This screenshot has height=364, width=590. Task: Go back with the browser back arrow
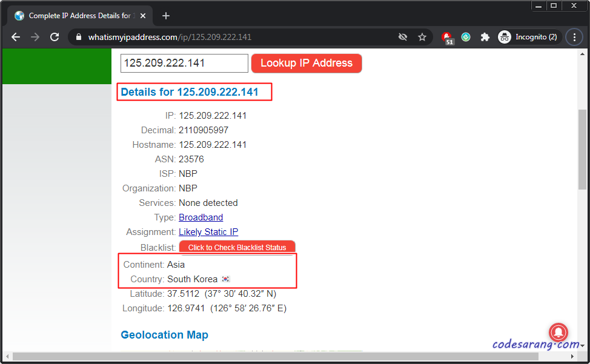pos(16,37)
